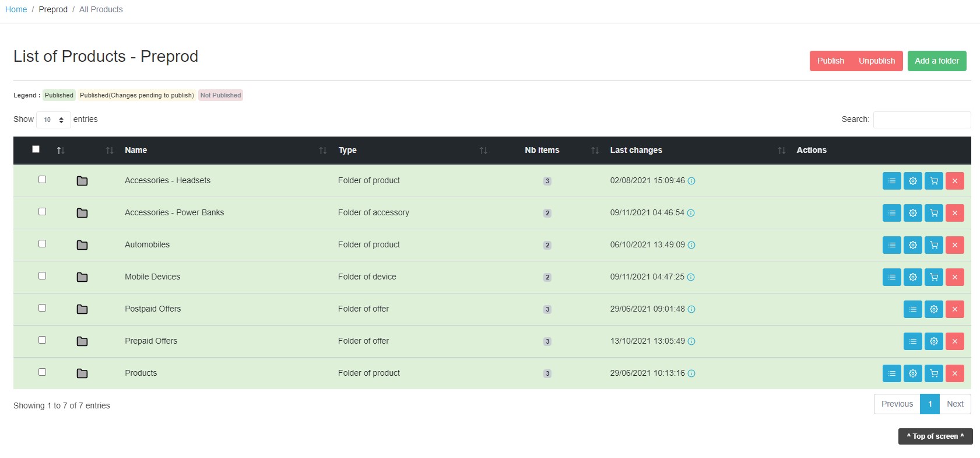Open settings gear for Postpaid Offers

tap(933, 309)
